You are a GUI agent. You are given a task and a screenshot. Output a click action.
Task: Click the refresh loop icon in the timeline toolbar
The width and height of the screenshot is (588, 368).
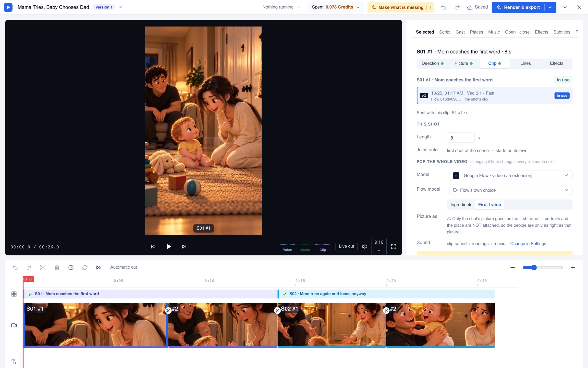tap(85, 267)
